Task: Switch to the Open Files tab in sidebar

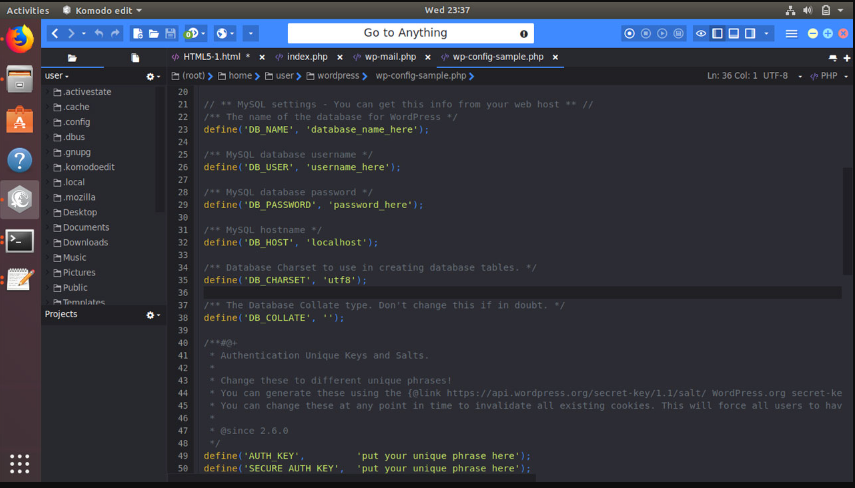Action: pos(135,58)
